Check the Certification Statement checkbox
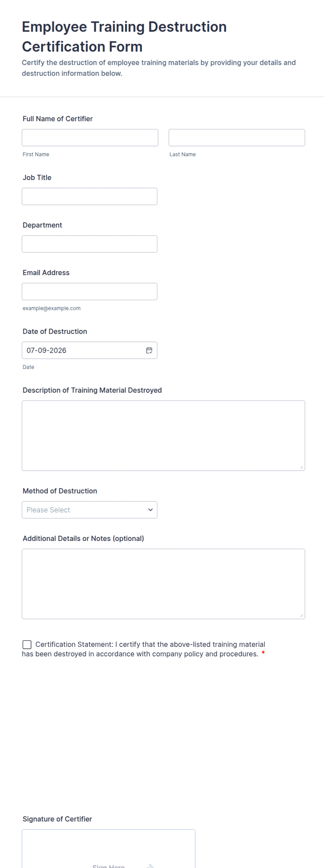Screen dimensions: 324x868 point(27,645)
